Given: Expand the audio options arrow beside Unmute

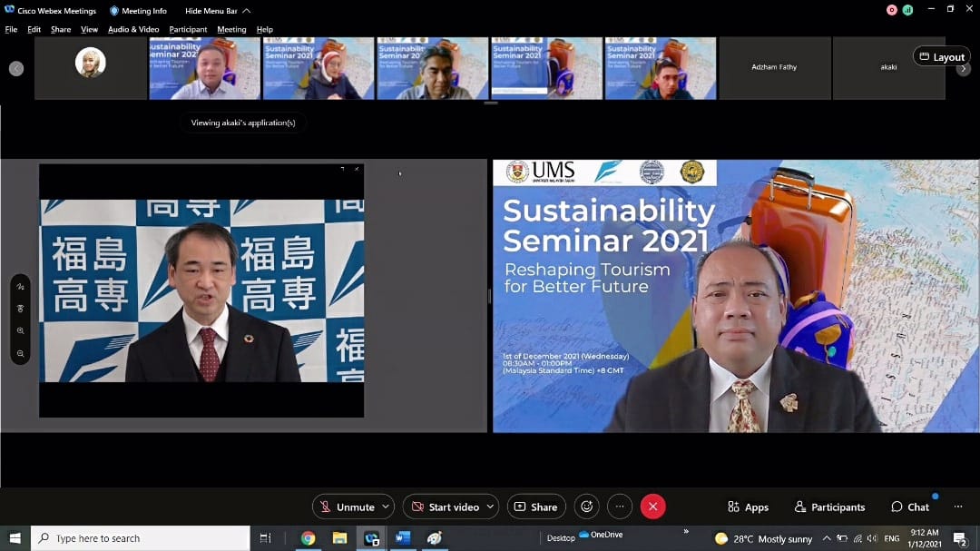Looking at the screenshot, I should pyautogui.click(x=387, y=507).
